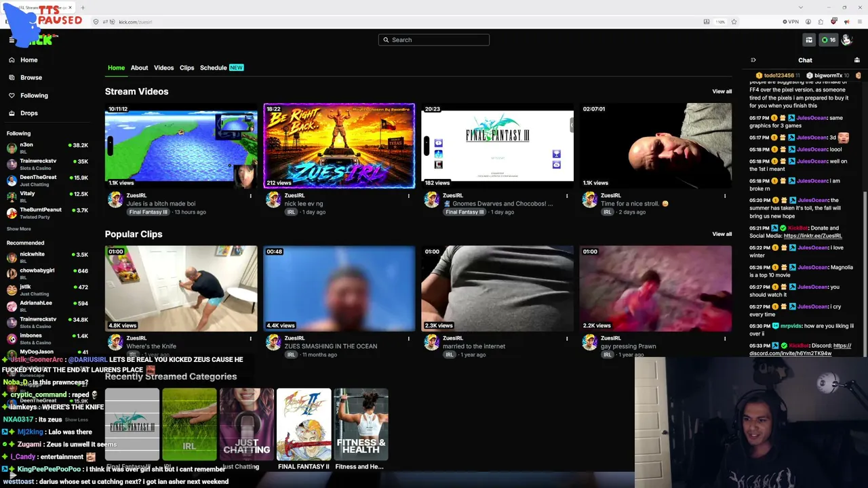This screenshot has height=488, width=868.
Task: Play the Final Fantasy III 20:23 video thumbnail
Action: pyautogui.click(x=497, y=146)
